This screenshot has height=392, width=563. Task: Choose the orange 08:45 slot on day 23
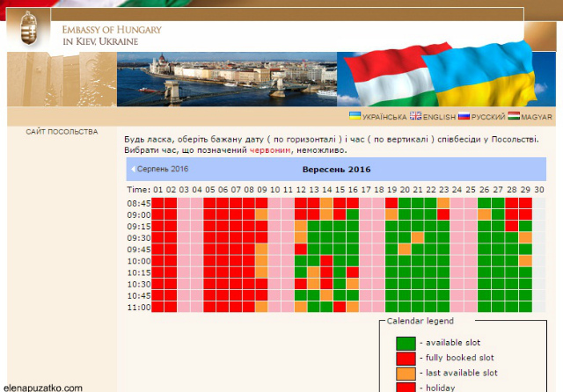click(443, 203)
